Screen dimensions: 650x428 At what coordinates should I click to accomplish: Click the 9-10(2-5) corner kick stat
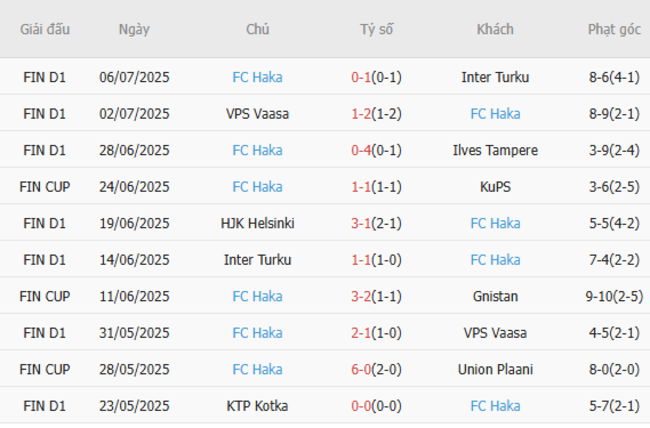(x=614, y=296)
